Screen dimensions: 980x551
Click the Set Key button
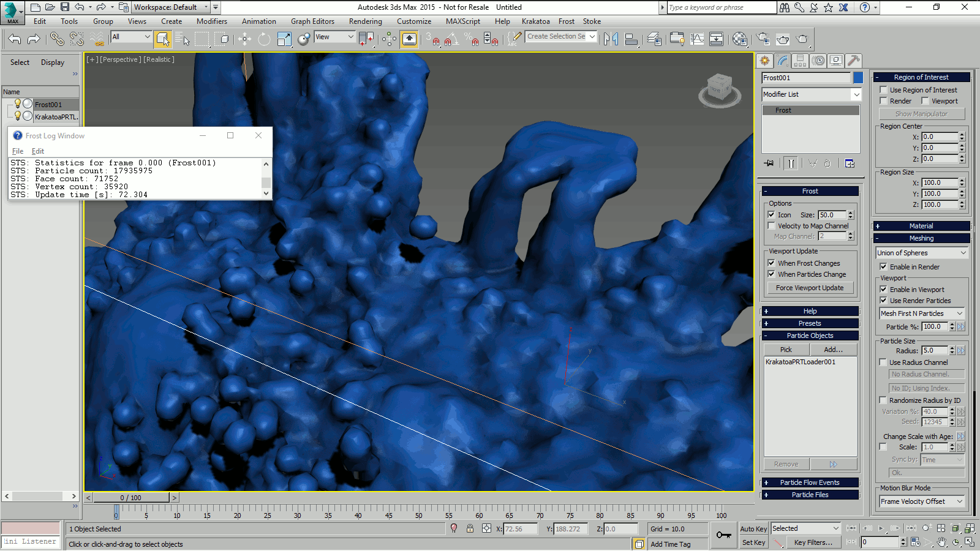pyautogui.click(x=753, y=542)
